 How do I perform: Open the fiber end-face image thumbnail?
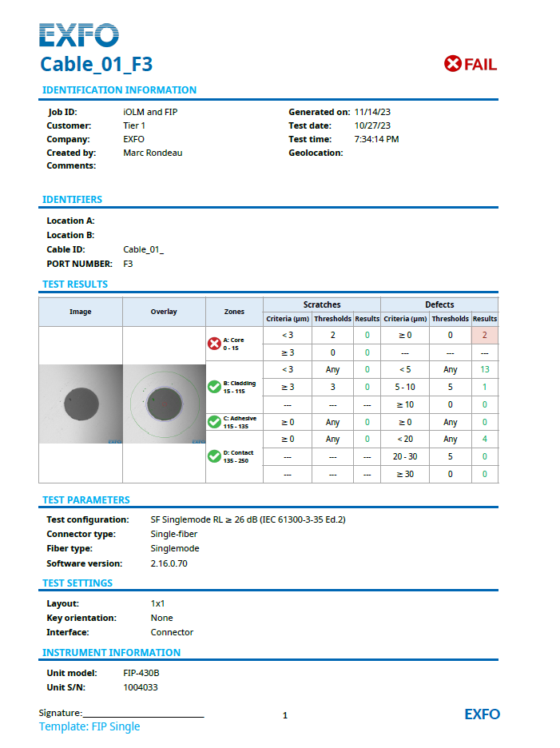coord(81,404)
